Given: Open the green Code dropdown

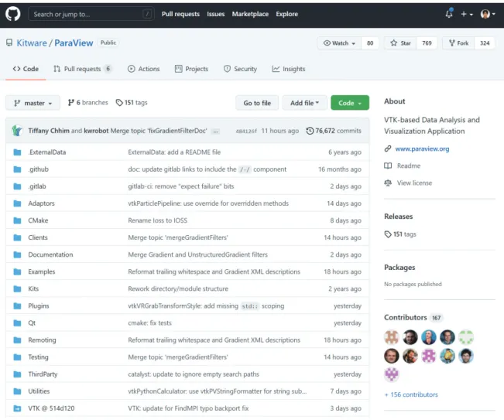Looking at the screenshot, I should click(x=350, y=103).
